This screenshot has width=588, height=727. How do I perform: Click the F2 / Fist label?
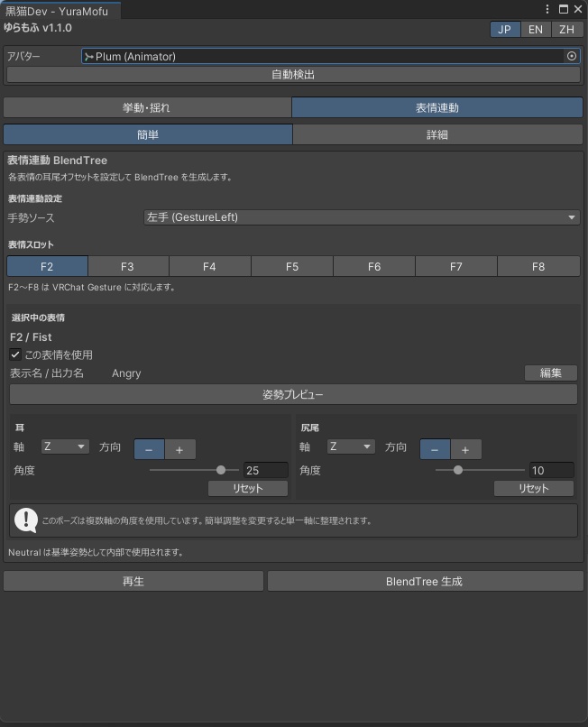31,337
